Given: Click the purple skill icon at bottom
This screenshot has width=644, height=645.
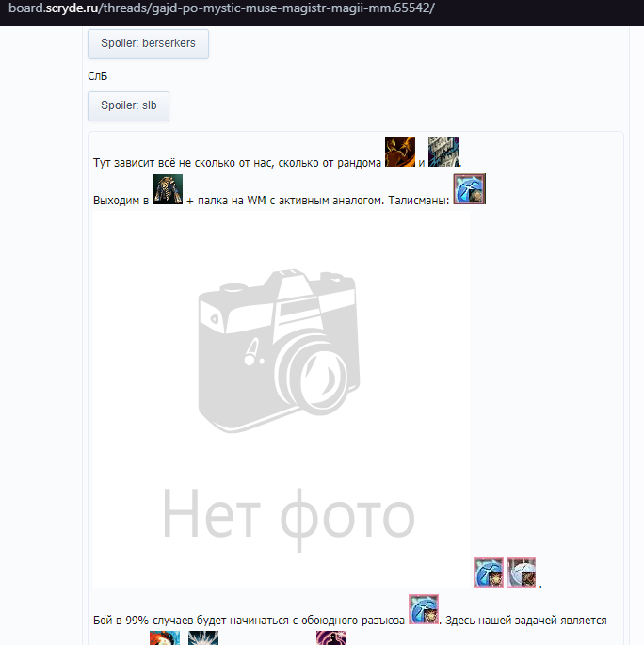Looking at the screenshot, I should coord(331,638).
